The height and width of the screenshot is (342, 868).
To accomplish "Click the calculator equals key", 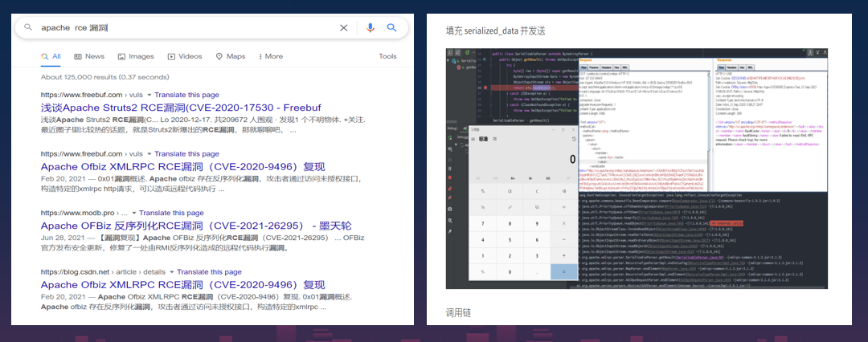I will tap(564, 271).
